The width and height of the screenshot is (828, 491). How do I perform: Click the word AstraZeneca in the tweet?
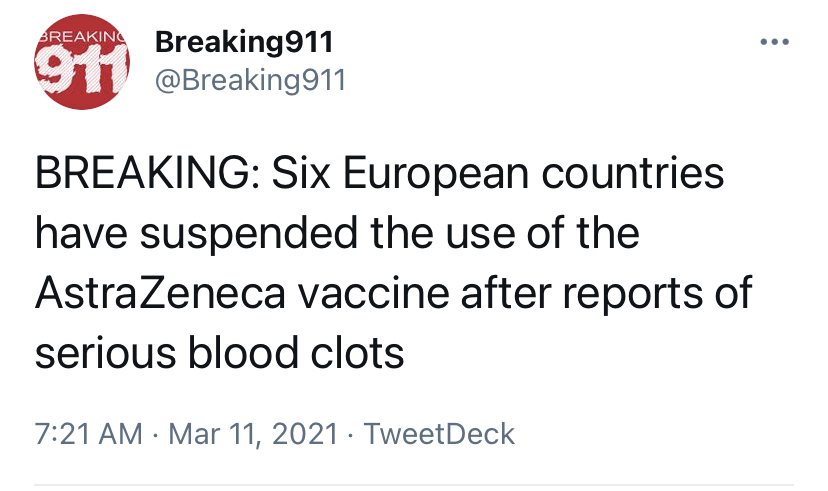click(161, 293)
